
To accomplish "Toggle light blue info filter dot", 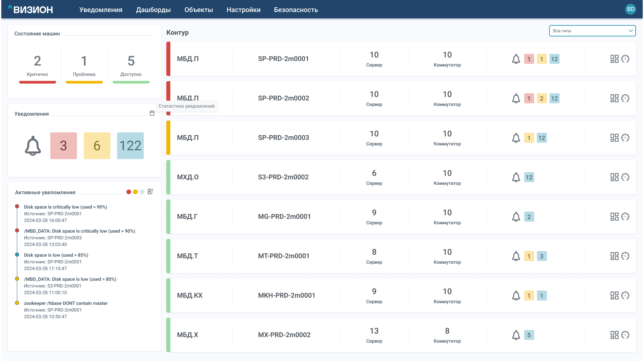I will (142, 192).
